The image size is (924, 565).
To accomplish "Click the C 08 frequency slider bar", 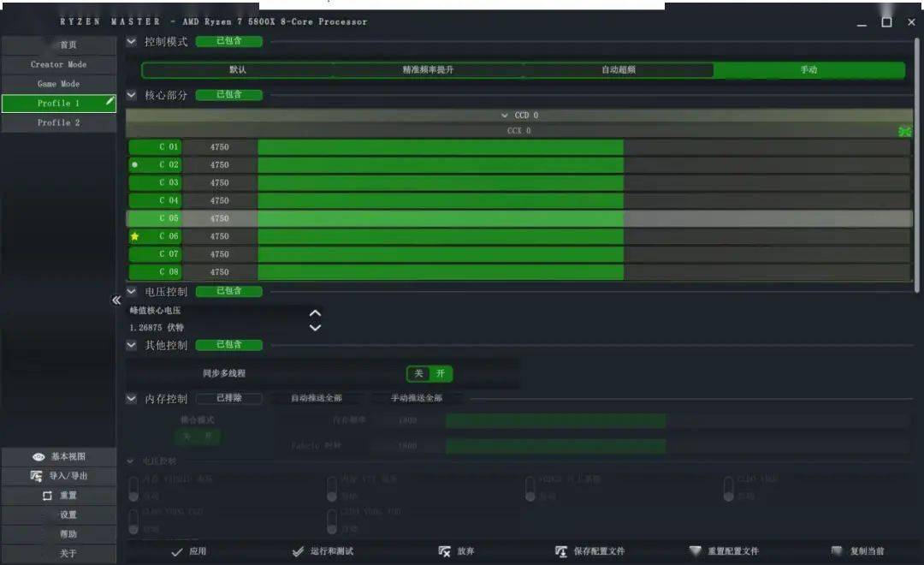I will click(x=584, y=272).
